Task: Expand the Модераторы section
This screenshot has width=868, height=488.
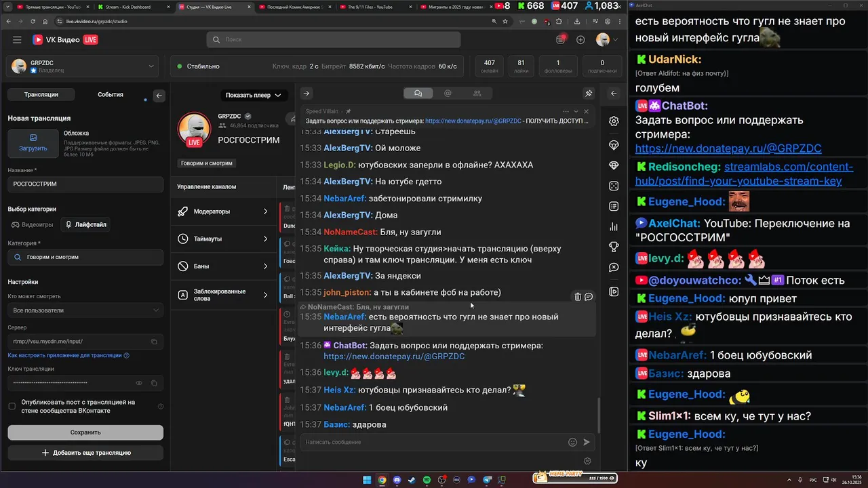Action: click(222, 211)
